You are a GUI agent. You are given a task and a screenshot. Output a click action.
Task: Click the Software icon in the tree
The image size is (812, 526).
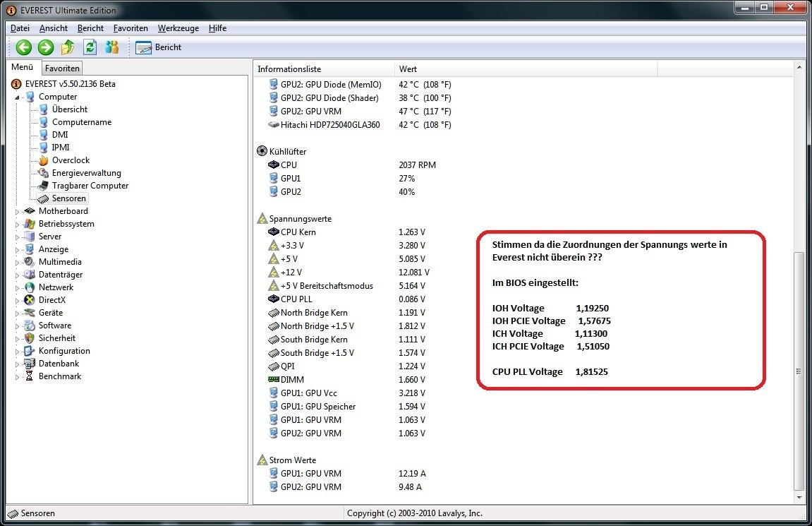point(30,325)
